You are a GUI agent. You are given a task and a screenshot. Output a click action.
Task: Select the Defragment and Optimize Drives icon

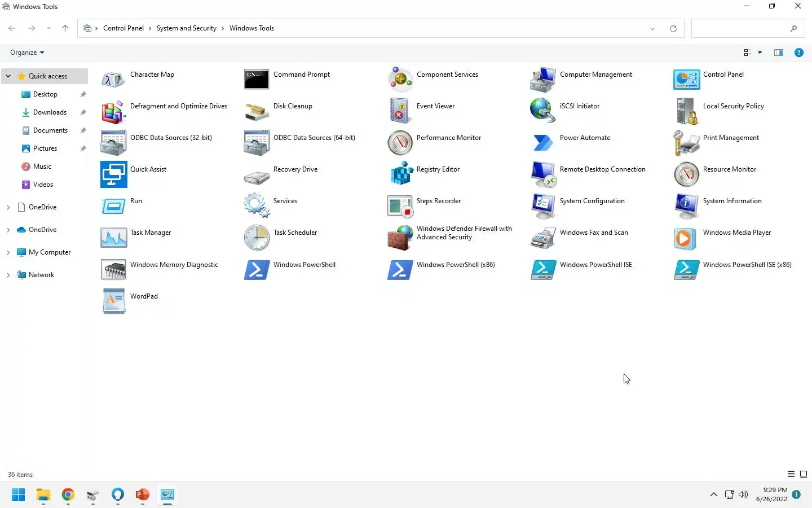tap(113, 111)
